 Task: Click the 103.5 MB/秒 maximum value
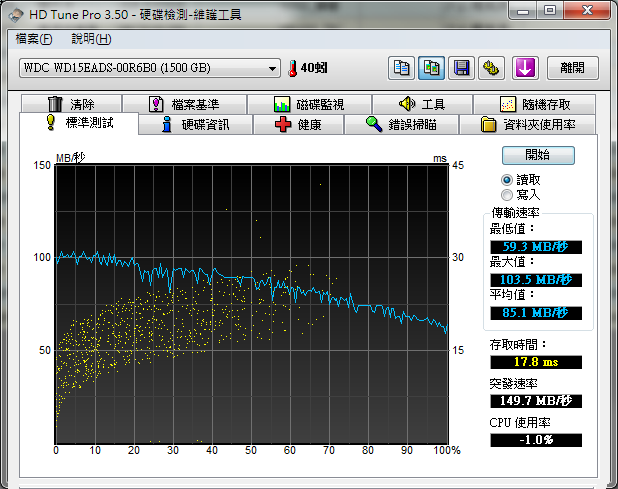click(536, 280)
